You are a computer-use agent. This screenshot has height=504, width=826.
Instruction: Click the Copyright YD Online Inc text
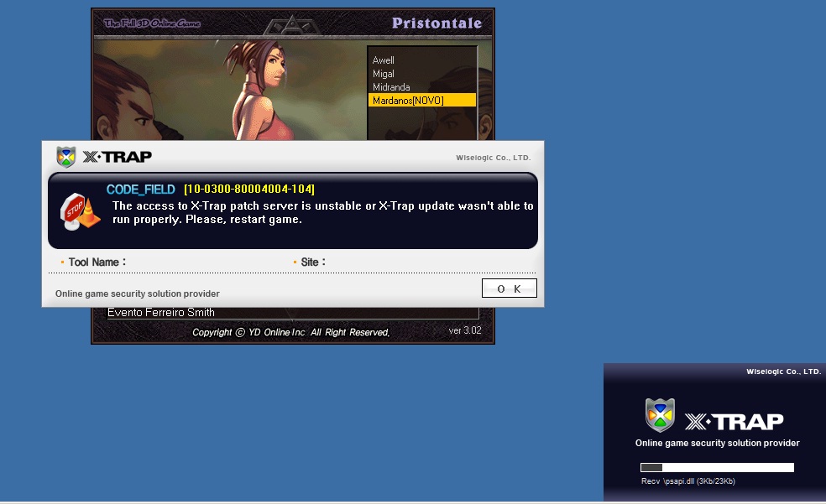[x=290, y=332]
